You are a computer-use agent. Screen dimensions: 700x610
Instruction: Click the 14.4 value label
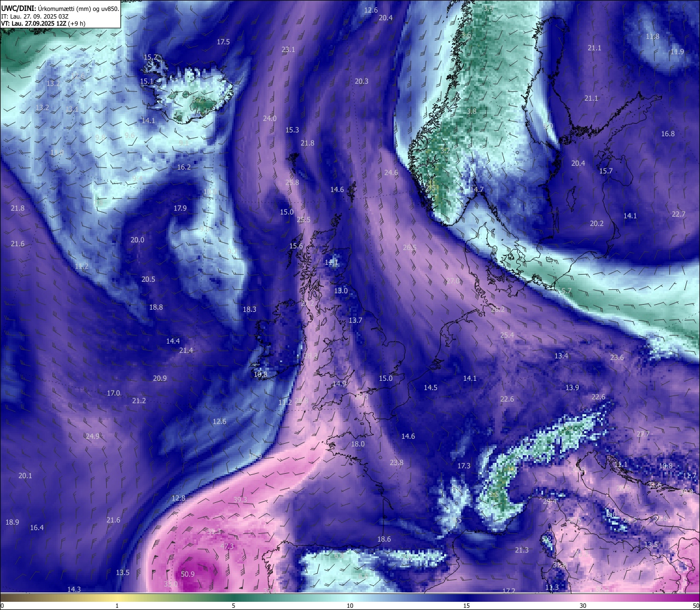(x=173, y=341)
